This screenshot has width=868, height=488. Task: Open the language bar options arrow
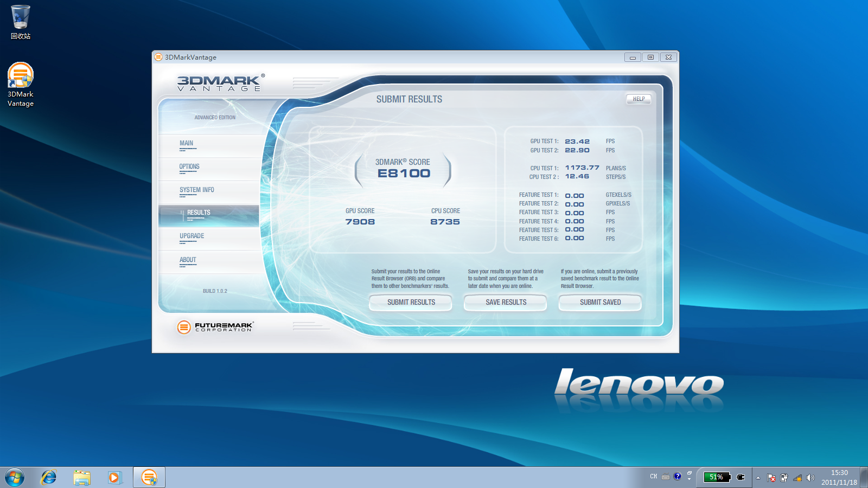[690, 479]
